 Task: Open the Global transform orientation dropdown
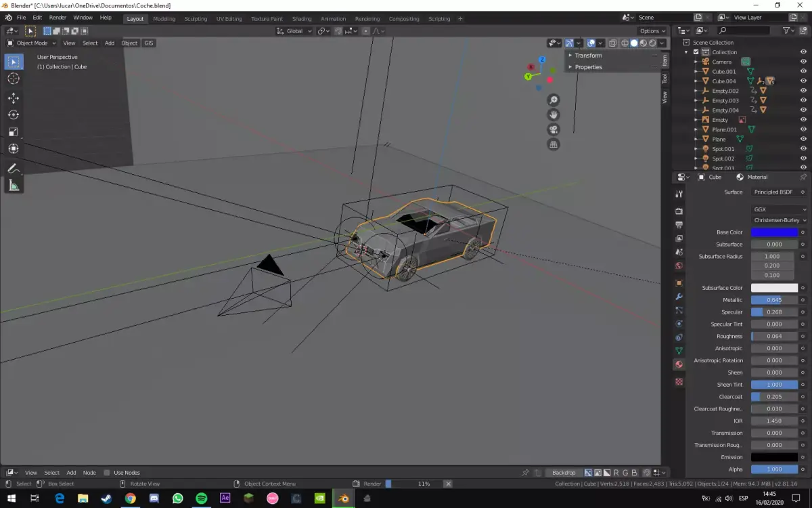point(294,30)
